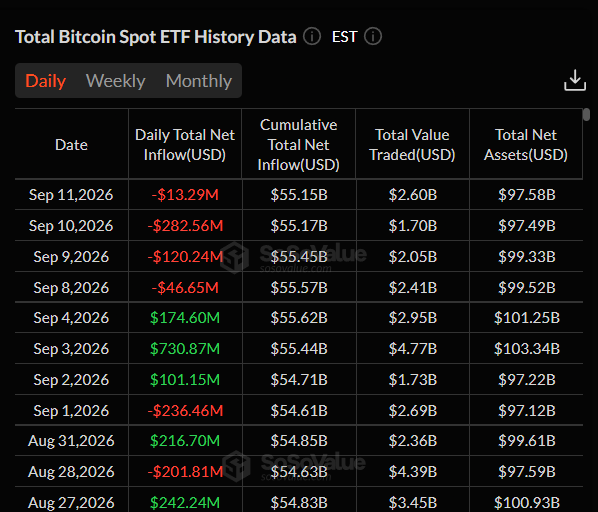Click the $97.22B net assets cell
The height and width of the screenshot is (512, 598).
point(527,380)
